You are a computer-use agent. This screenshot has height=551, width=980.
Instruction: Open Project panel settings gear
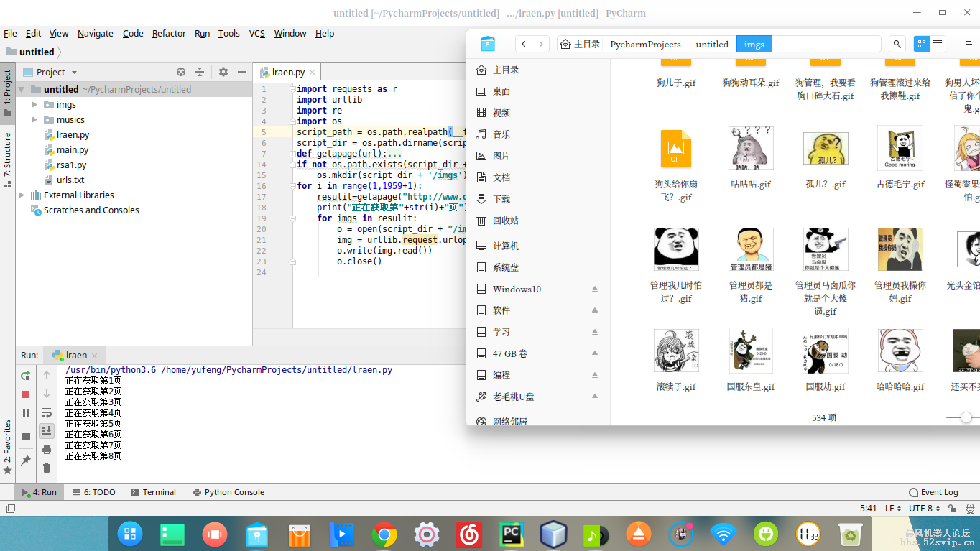(x=223, y=72)
